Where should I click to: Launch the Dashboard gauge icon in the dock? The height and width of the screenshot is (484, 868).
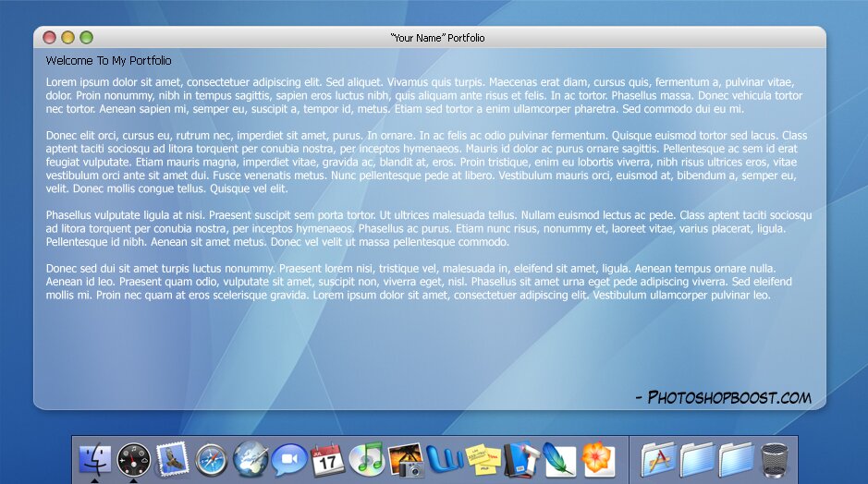point(134,460)
